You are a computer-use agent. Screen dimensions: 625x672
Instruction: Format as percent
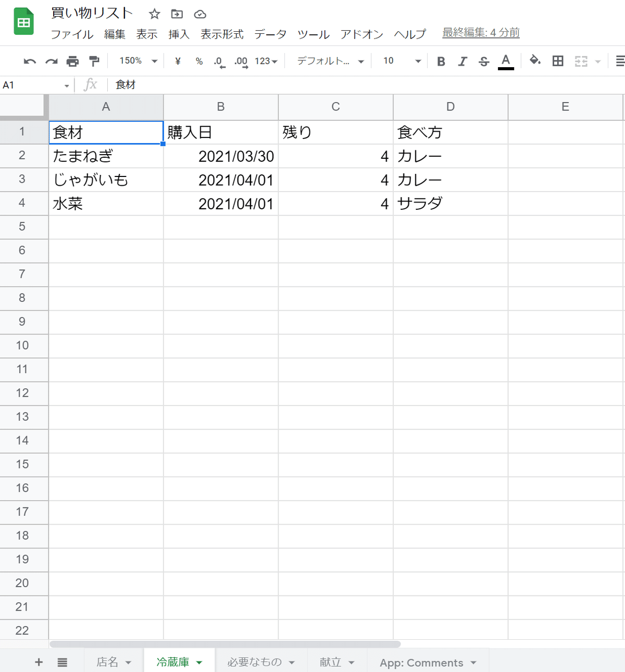199,61
